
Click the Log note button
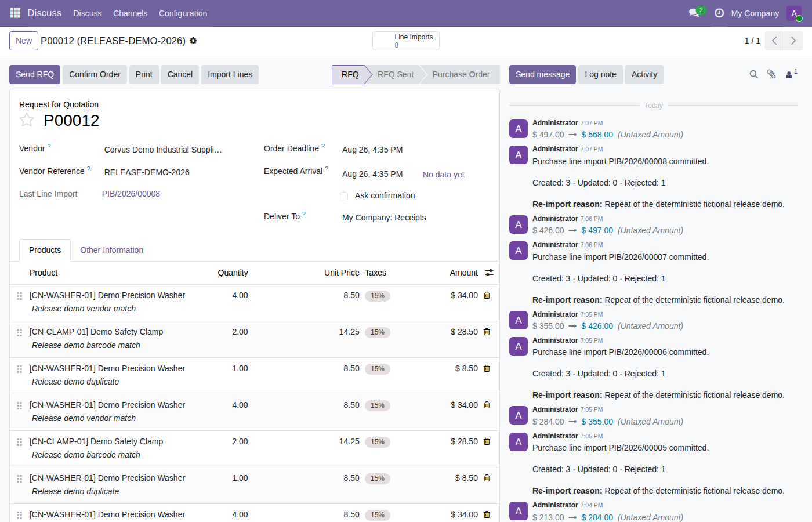[x=600, y=74]
